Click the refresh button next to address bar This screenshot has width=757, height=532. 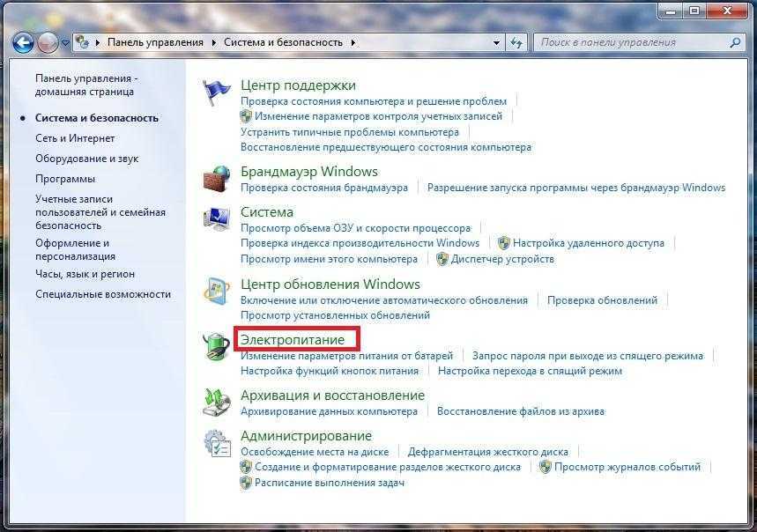516,43
